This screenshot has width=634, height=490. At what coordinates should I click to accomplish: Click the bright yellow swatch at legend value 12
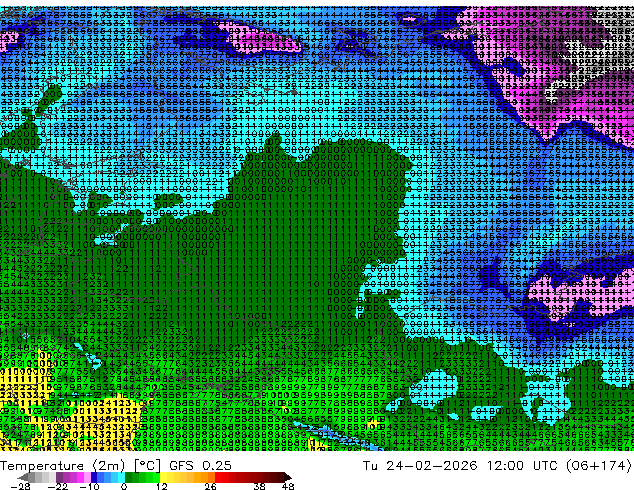(163, 477)
